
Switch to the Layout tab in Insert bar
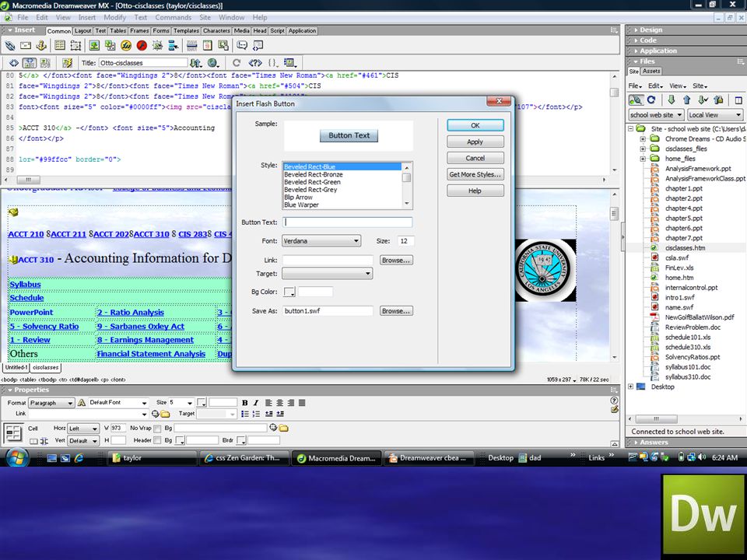coord(82,31)
